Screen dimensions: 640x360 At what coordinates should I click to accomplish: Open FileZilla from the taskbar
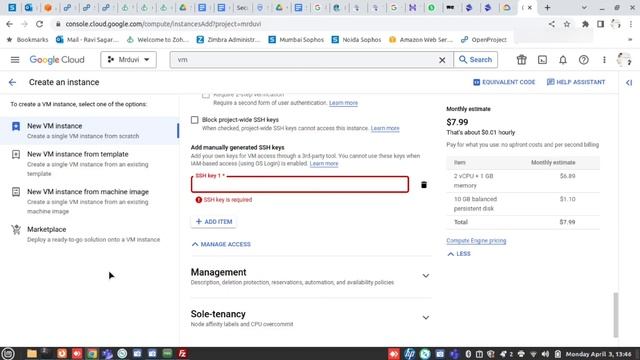tap(182, 353)
